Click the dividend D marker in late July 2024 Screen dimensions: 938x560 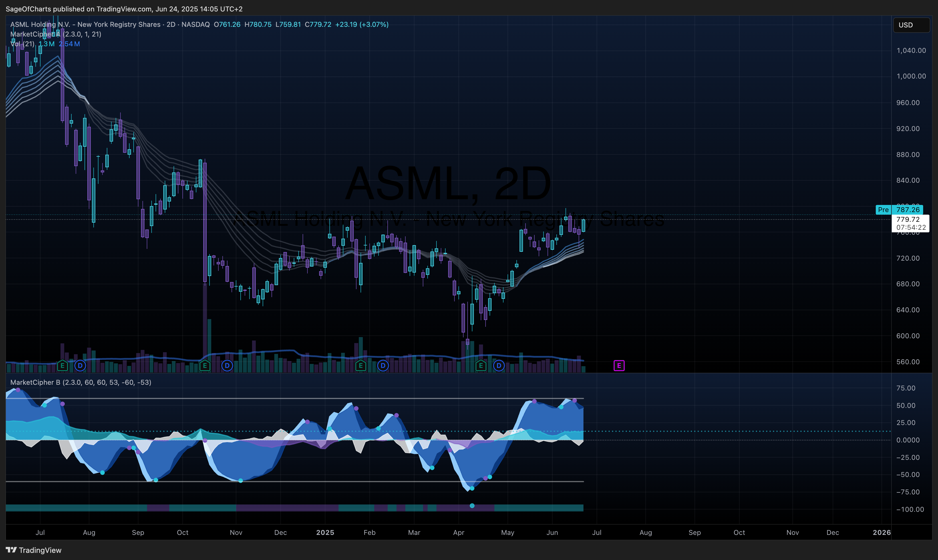click(80, 365)
